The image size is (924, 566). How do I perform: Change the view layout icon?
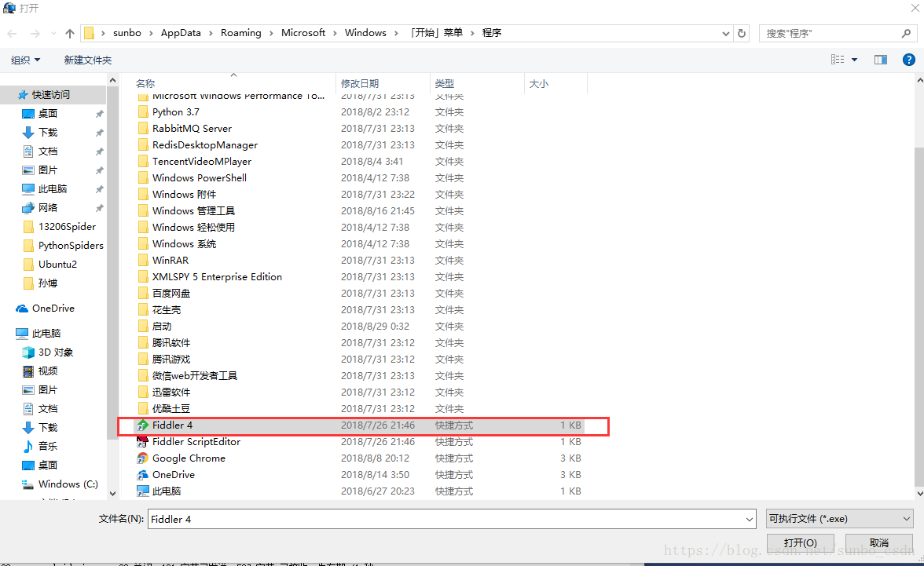point(838,60)
